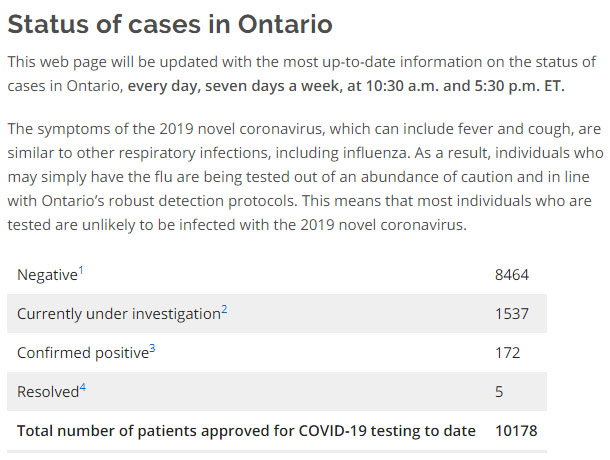The width and height of the screenshot is (610, 460).
Task: Click the Negative row label
Action: click(45, 274)
